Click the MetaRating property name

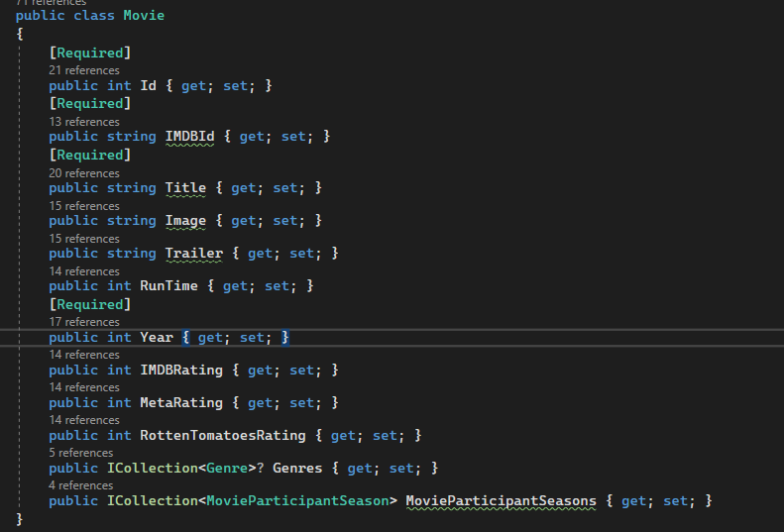point(181,403)
